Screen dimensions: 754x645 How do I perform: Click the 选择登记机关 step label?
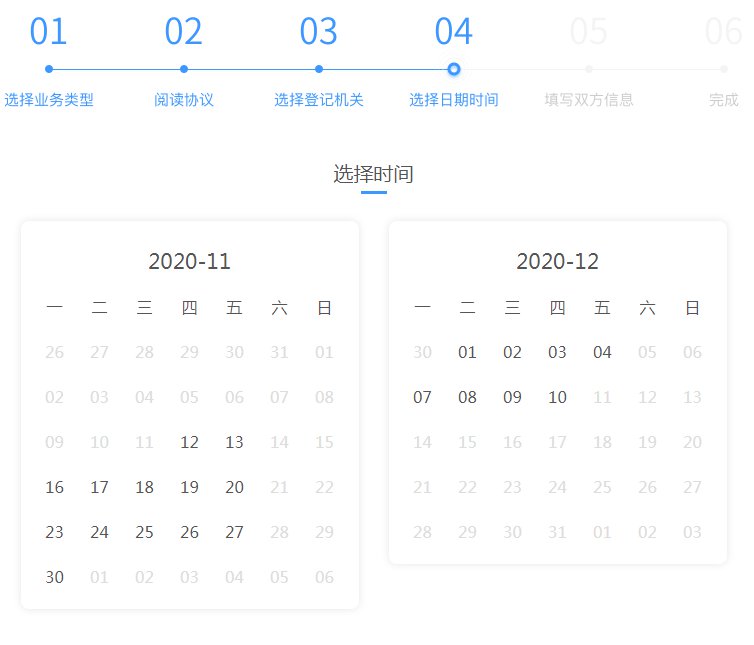coord(318,100)
